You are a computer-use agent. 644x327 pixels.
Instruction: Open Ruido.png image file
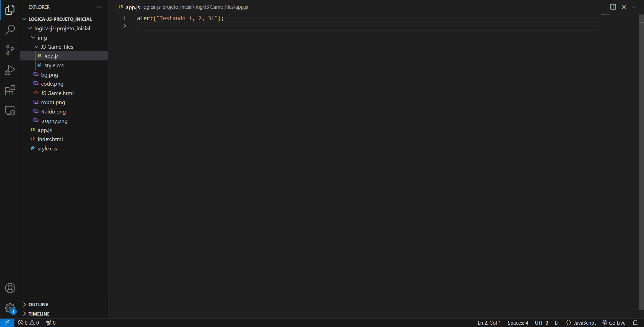coord(64,111)
